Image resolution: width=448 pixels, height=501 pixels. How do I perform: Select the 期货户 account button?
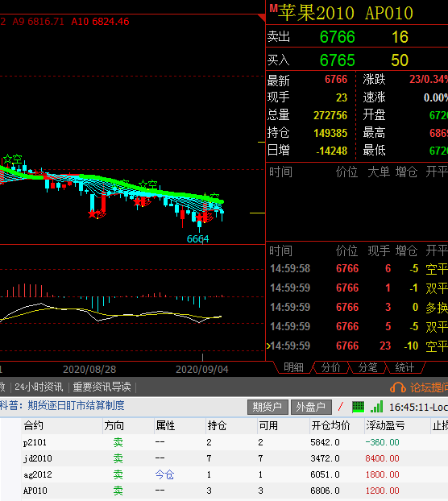[268, 407]
